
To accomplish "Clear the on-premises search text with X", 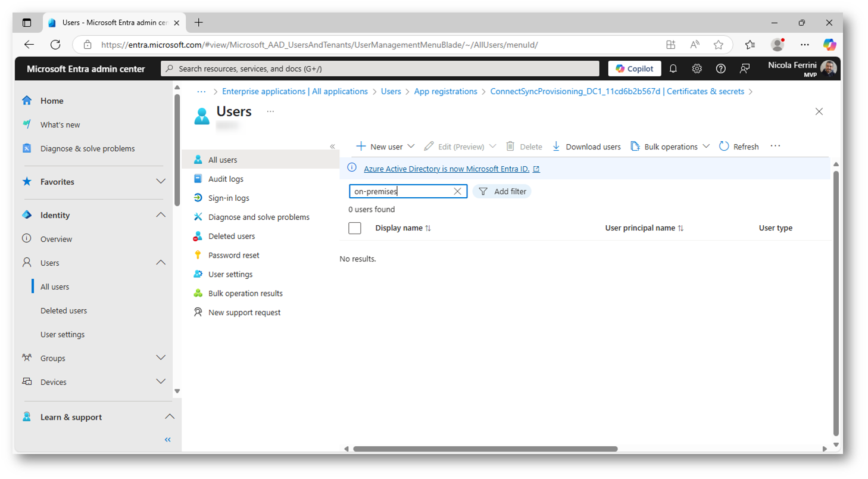I will click(457, 191).
